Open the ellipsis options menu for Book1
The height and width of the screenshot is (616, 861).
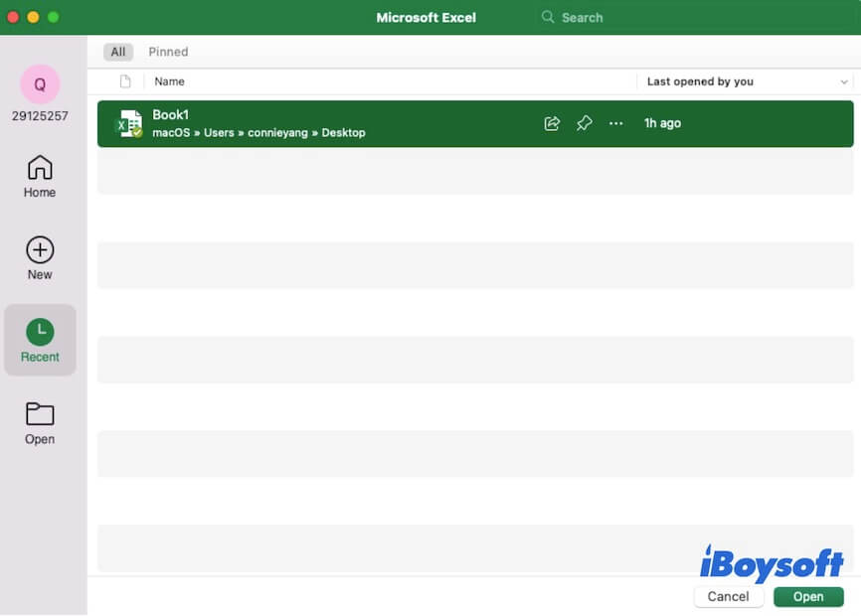coord(615,122)
